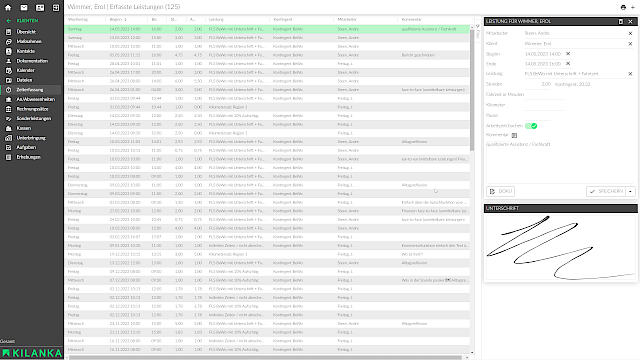Click the Unterschrift signature area
The height and width of the screenshot is (360, 640).
560,247
